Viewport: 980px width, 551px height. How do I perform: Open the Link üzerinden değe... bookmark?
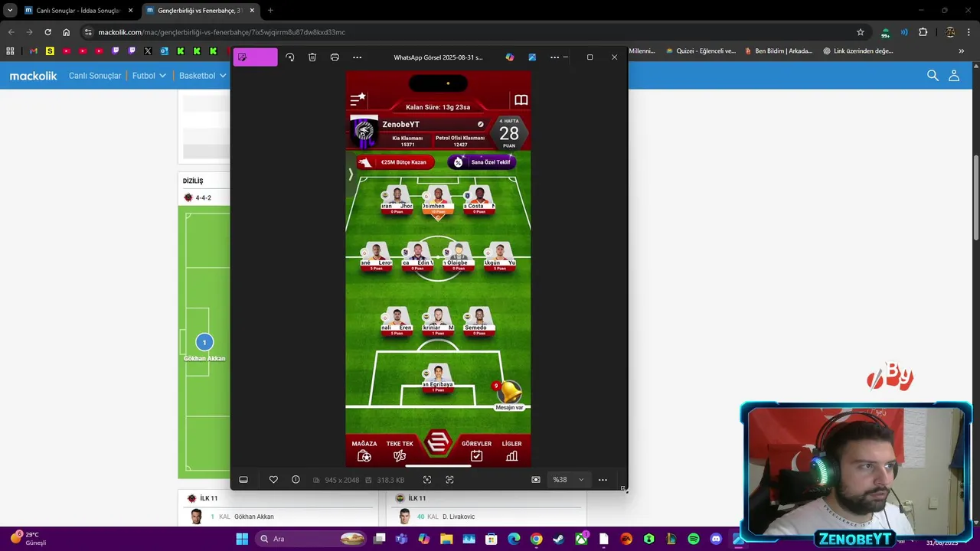pyautogui.click(x=858, y=51)
